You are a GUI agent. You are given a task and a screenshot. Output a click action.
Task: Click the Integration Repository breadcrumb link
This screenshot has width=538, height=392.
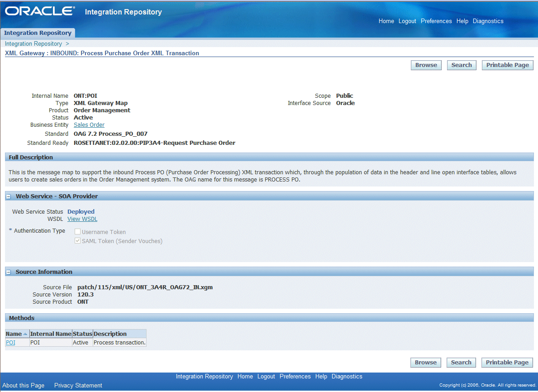33,43
